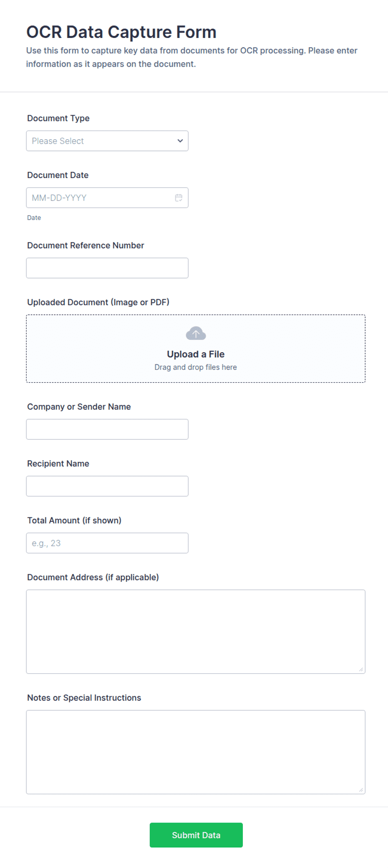
Task: Focus the MM-DD-YYYY Document Date field
Action: pyautogui.click(x=107, y=198)
